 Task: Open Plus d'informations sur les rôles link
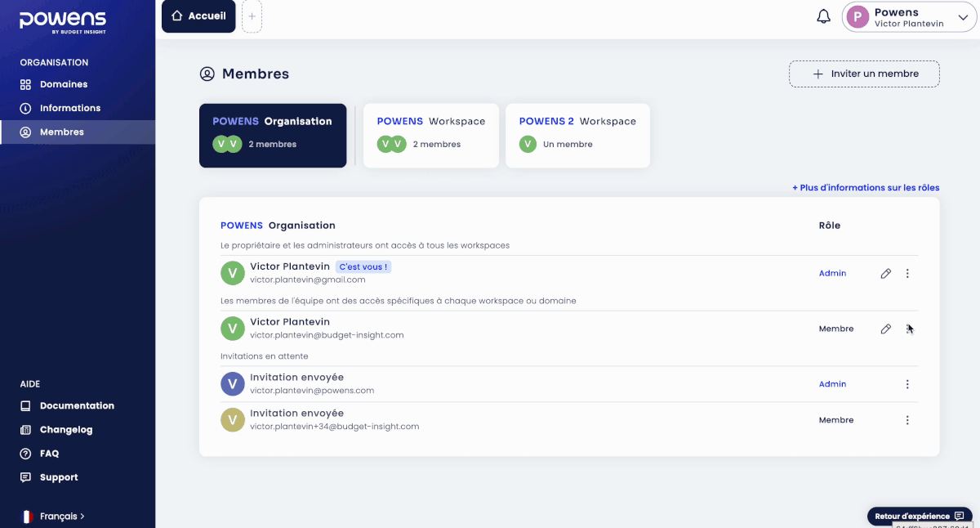866,188
